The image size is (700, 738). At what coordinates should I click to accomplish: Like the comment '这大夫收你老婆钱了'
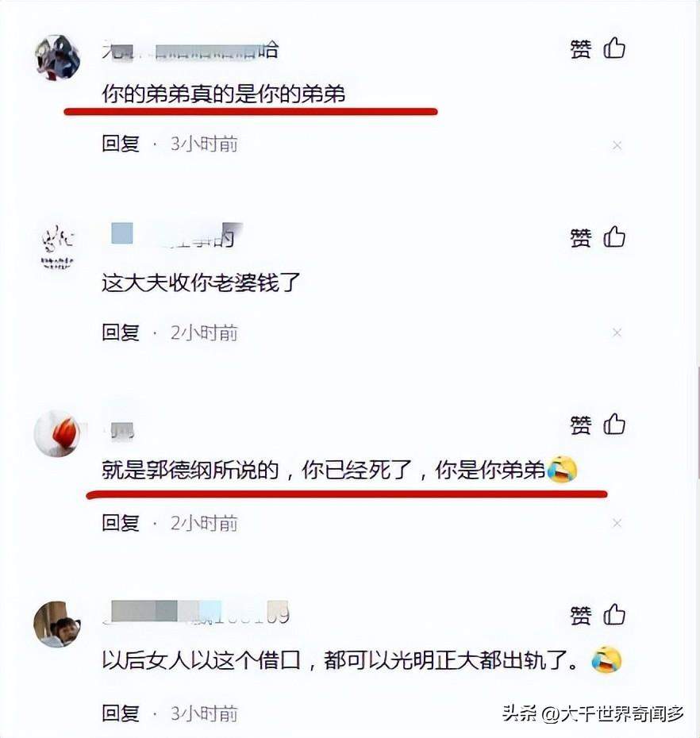pos(614,236)
